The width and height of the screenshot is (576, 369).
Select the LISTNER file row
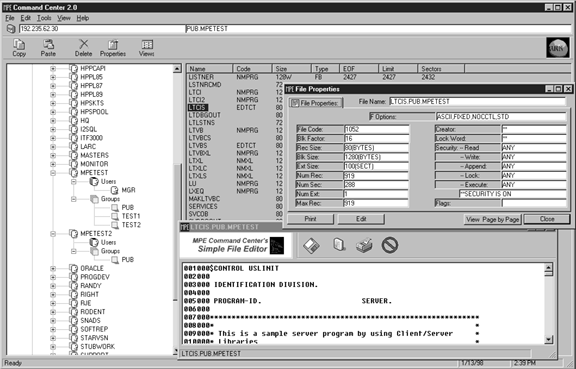point(201,77)
